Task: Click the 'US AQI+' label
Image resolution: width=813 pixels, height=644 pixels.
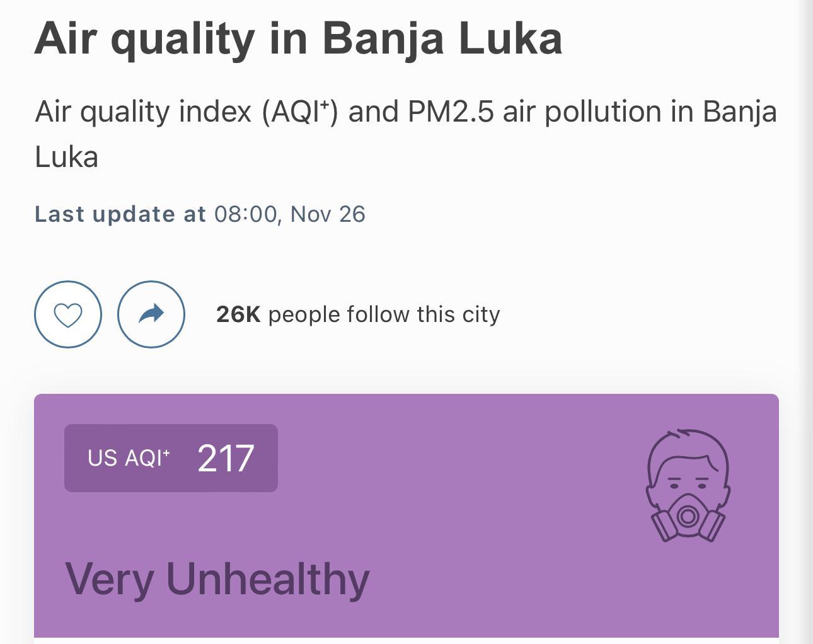Action: tap(129, 458)
